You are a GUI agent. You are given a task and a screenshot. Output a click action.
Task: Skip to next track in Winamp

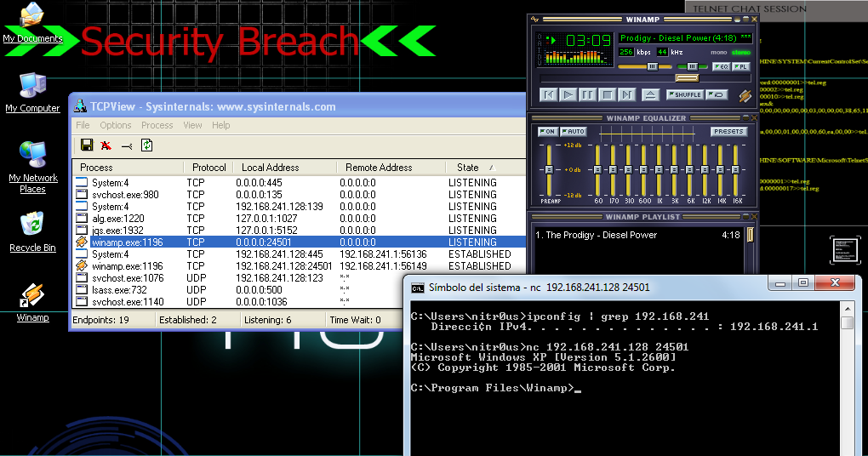pyautogui.click(x=626, y=95)
